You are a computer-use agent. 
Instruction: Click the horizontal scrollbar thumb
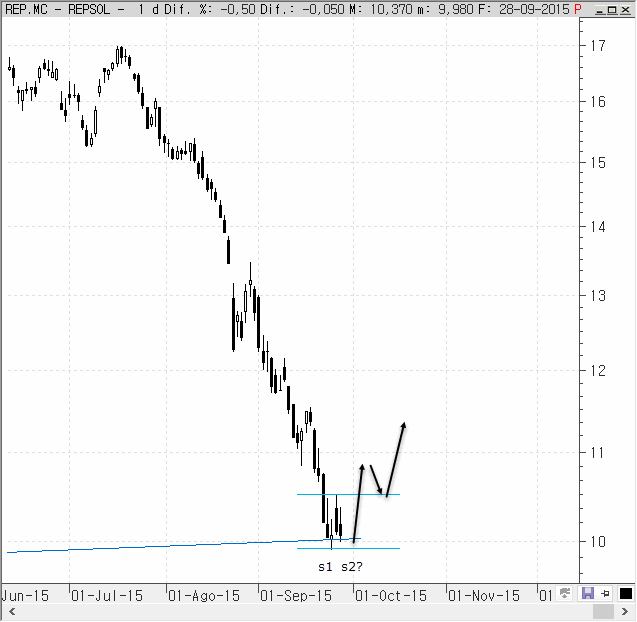[603, 611]
